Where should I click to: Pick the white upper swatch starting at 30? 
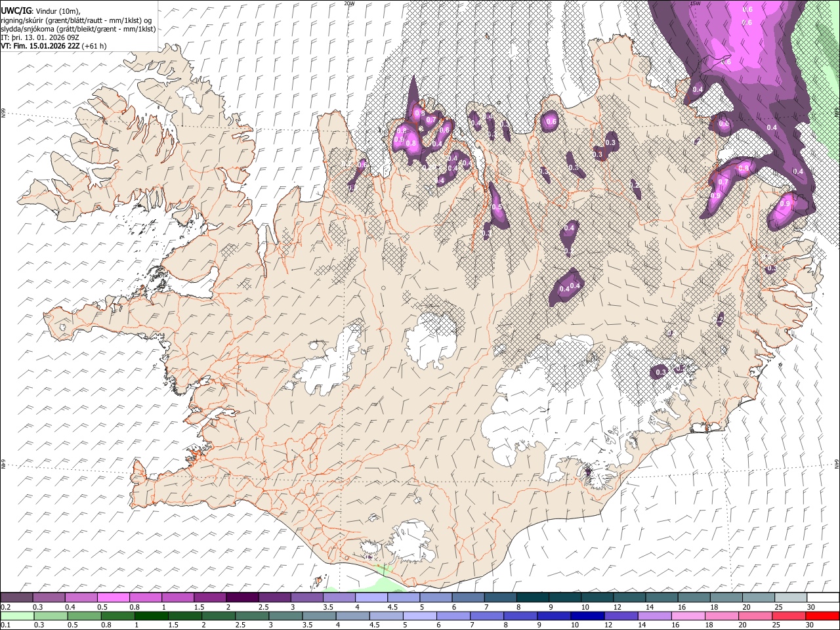coord(823,598)
